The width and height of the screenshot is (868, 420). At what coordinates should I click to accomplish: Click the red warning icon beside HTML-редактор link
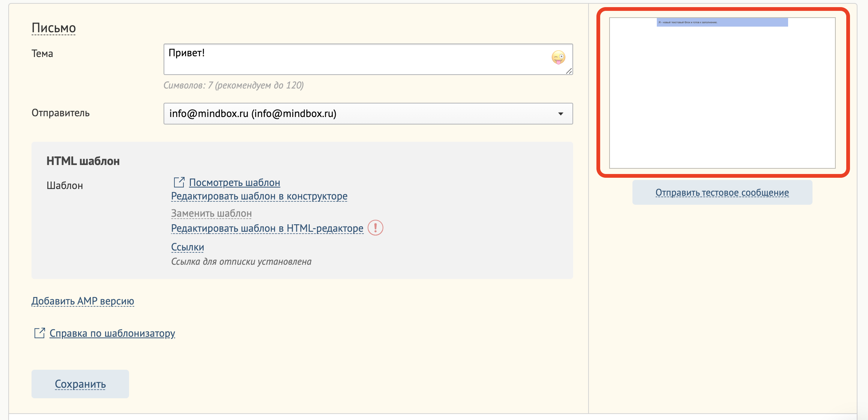(x=375, y=228)
